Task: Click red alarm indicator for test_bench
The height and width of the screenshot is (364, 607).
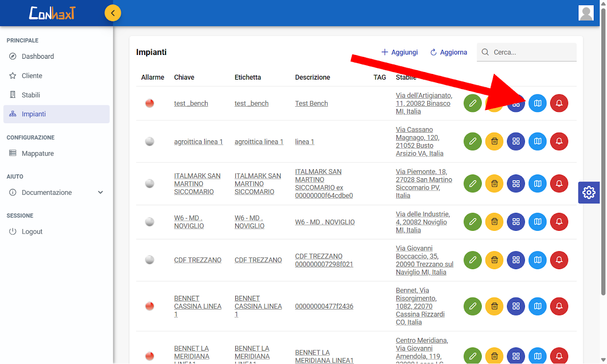Action: [150, 103]
